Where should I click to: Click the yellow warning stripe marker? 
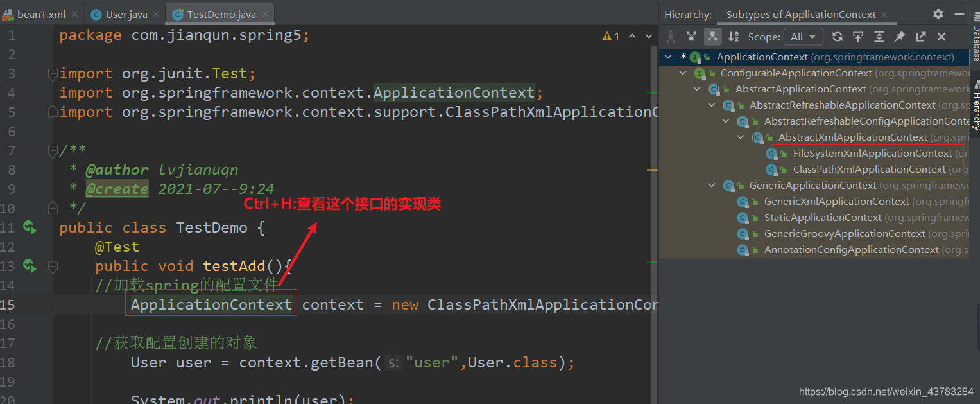(x=653, y=170)
